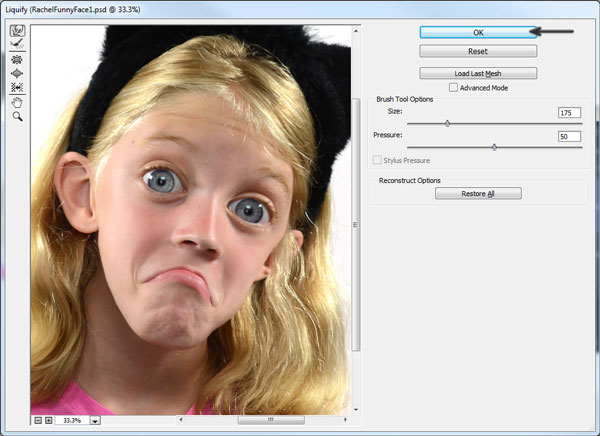Click the brush Size slider handle

click(x=447, y=123)
